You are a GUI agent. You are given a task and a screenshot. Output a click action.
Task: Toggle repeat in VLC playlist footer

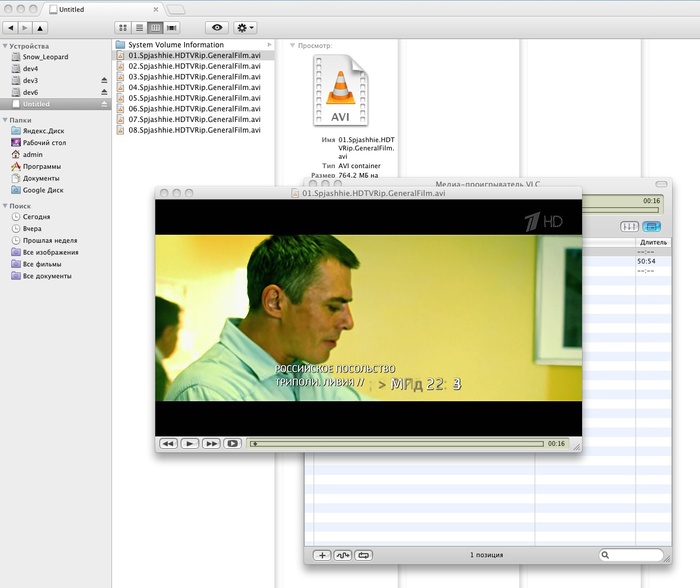tap(364, 554)
